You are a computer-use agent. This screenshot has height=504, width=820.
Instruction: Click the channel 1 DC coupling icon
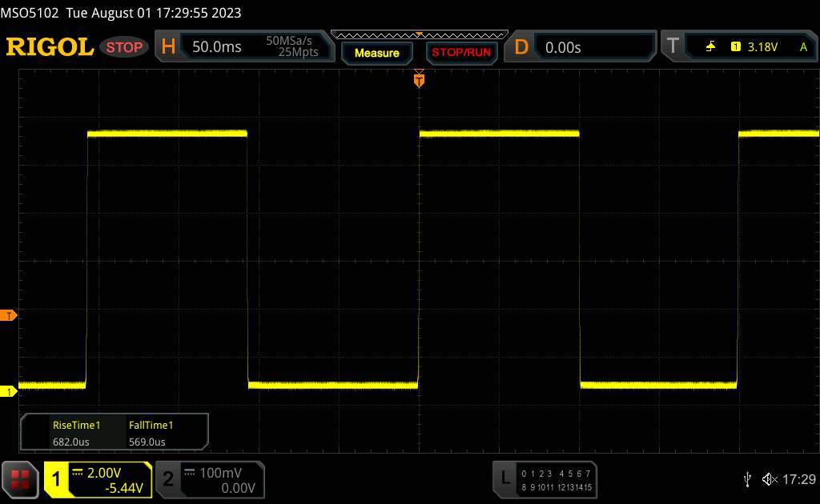point(78,472)
